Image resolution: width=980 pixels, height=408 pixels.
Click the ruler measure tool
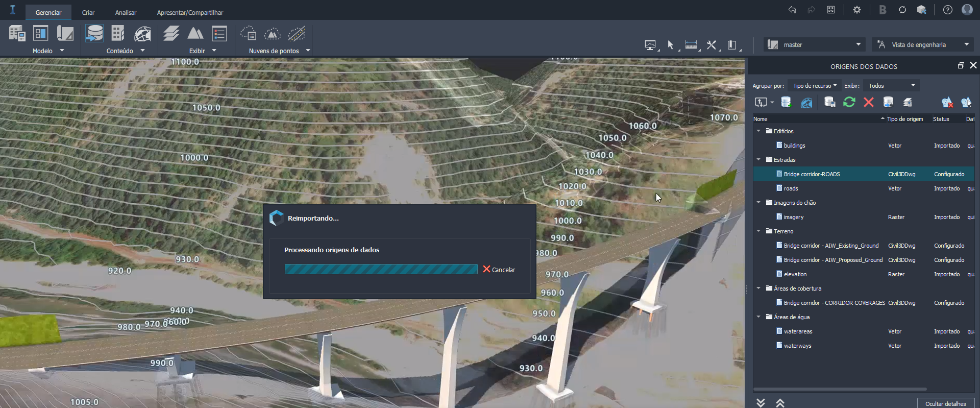click(691, 45)
